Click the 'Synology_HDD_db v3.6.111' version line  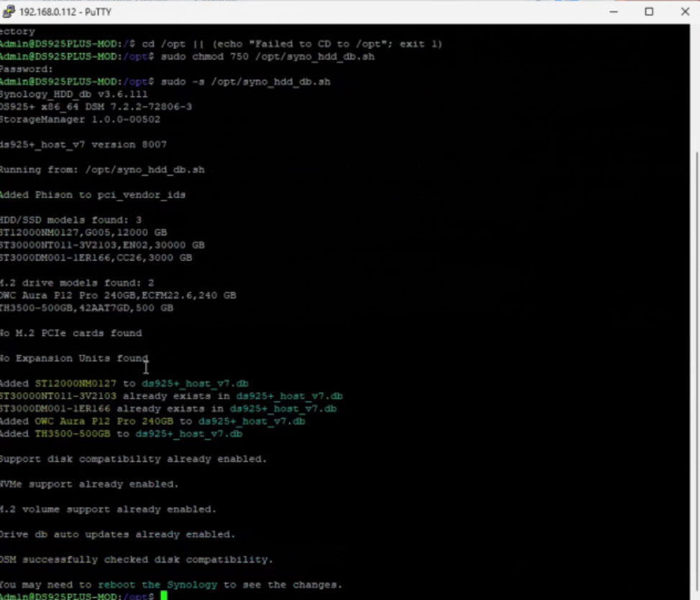(72, 94)
